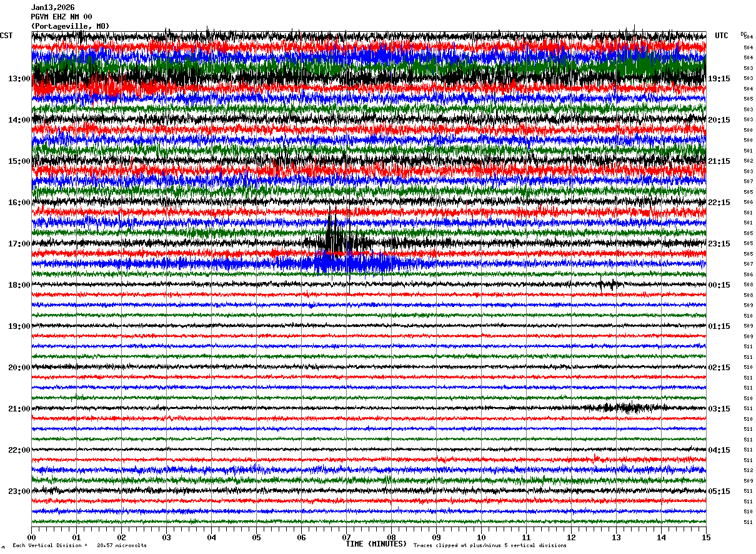Click minute tick label '01' on x-axis
Image resolution: width=756 pixels, height=554 pixels.
pos(76,537)
